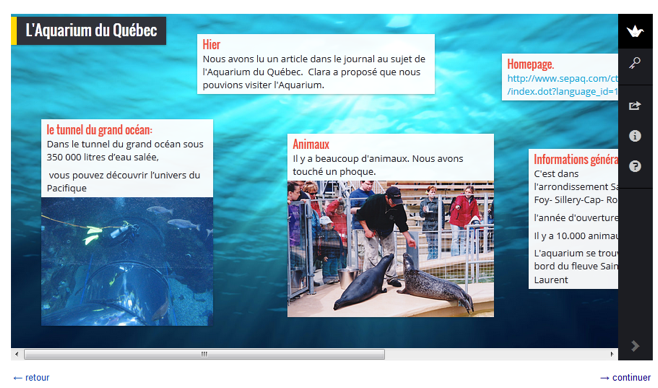Click the seals photo under Animaux
The height and width of the screenshot is (388, 658).
click(390, 248)
